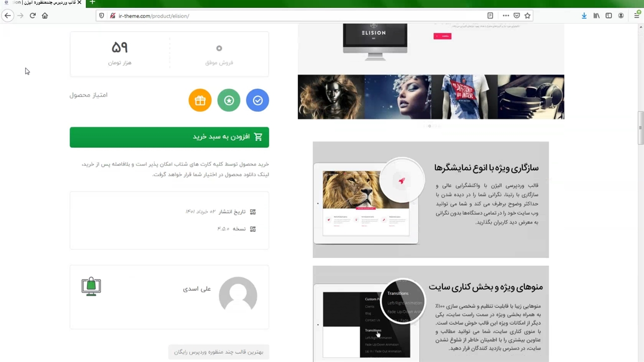Click the blue checkmark badge icon
The width and height of the screenshot is (644, 362).
click(x=258, y=100)
